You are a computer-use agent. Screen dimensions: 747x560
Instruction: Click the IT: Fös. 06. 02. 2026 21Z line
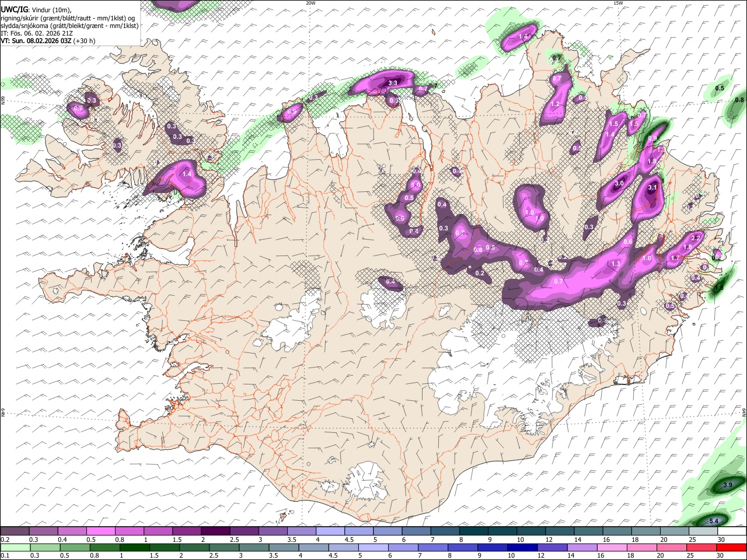pyautogui.click(x=37, y=33)
